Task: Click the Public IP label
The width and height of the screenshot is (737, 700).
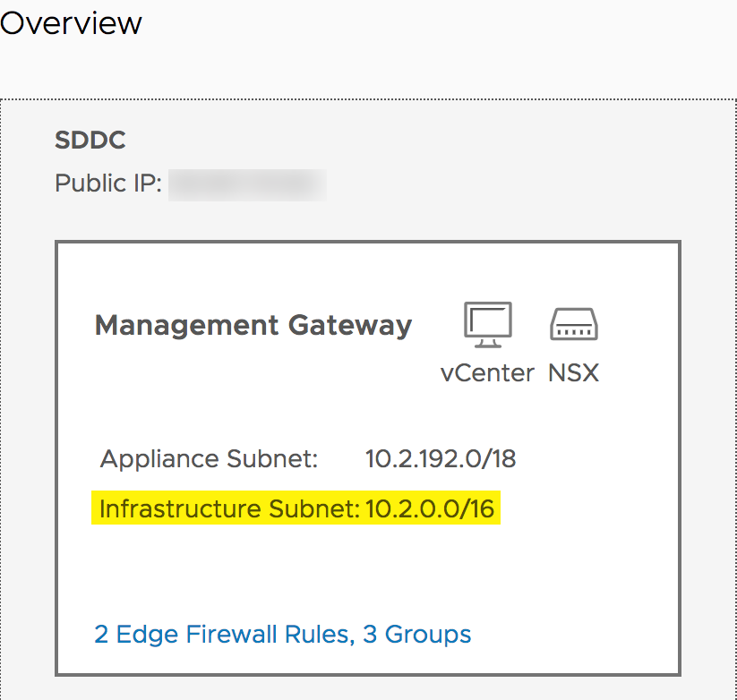Action: (107, 184)
